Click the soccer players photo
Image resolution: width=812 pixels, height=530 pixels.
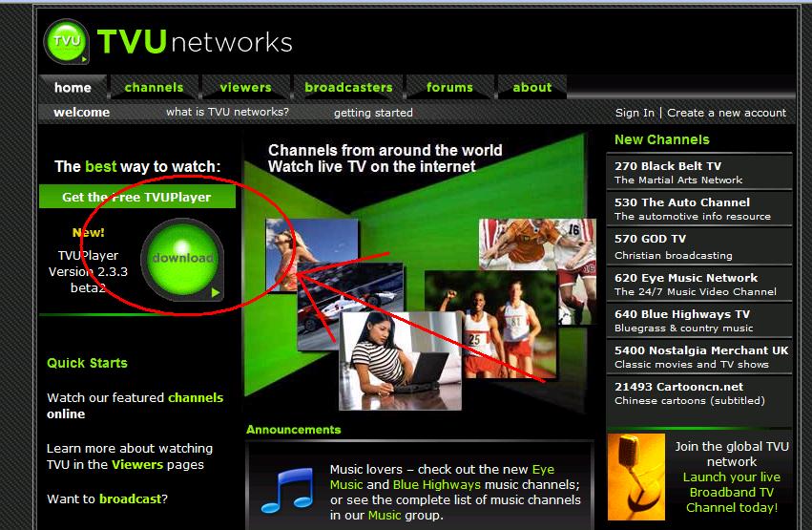coord(537,248)
